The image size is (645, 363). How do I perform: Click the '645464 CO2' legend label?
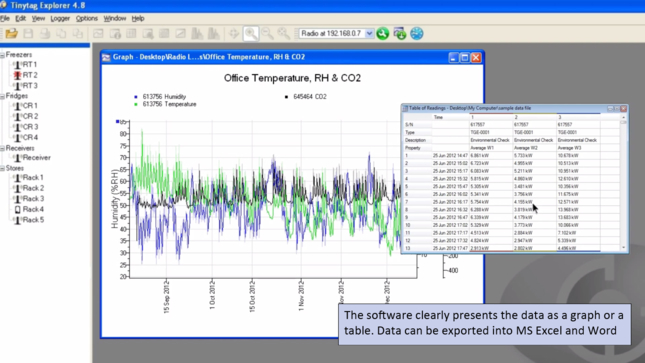tap(310, 97)
